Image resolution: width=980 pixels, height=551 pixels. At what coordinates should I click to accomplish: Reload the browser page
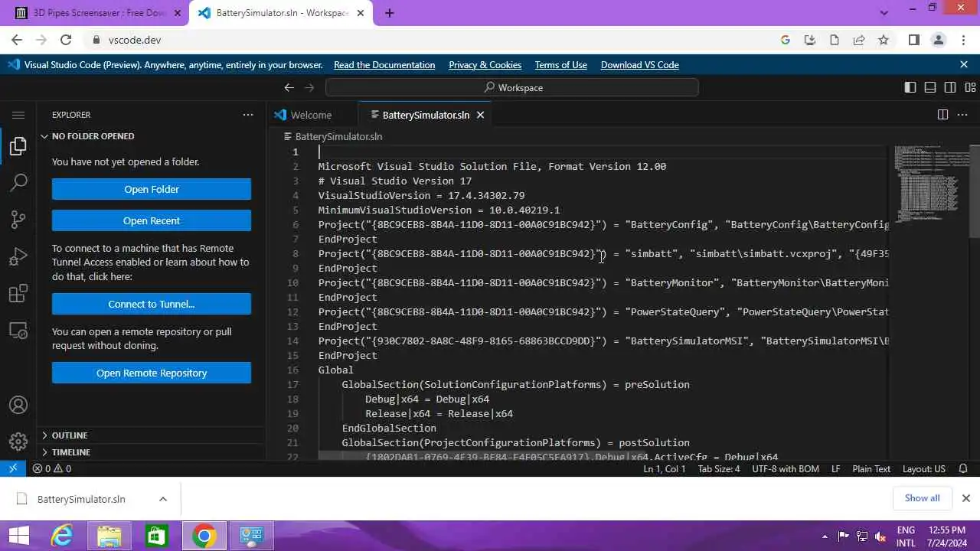point(66,40)
